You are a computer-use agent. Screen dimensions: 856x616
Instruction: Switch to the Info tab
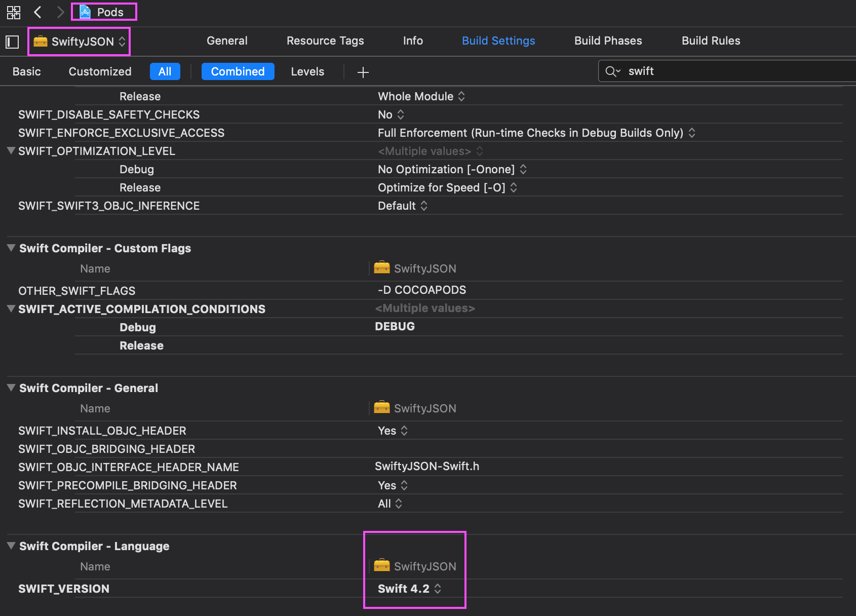point(413,41)
